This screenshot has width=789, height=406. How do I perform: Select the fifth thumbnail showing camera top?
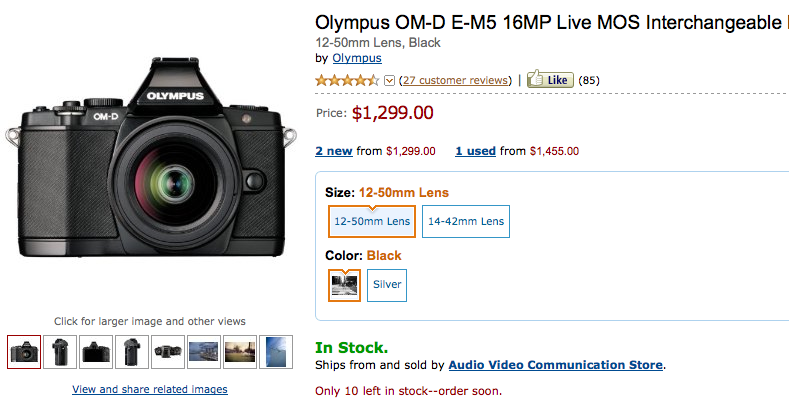168,352
